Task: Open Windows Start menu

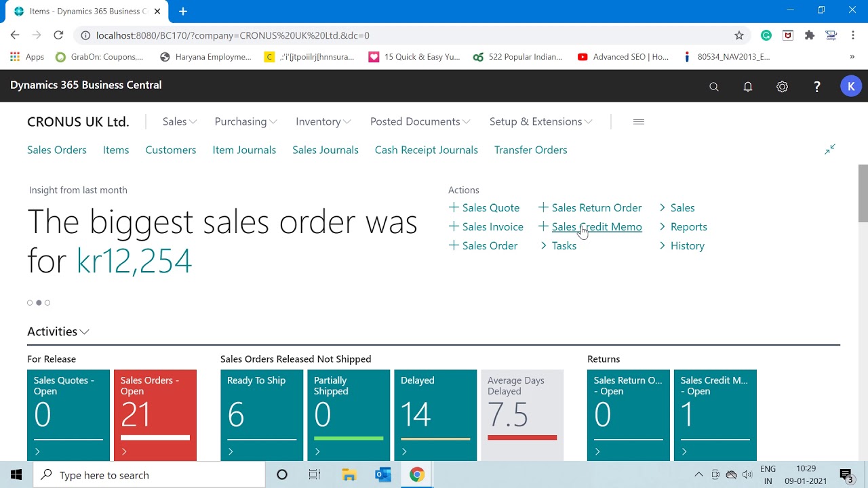Action: pyautogui.click(x=16, y=475)
